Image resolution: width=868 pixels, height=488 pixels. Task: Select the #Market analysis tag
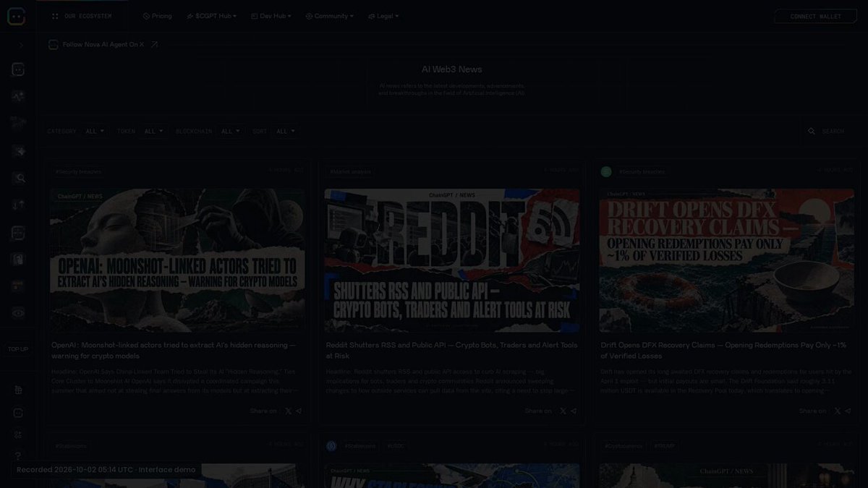point(351,171)
